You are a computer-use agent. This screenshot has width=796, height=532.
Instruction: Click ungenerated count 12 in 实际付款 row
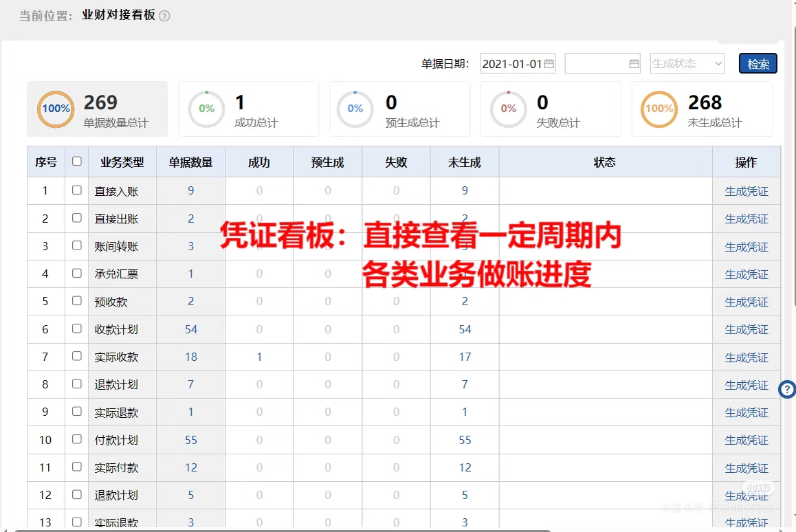click(465, 467)
